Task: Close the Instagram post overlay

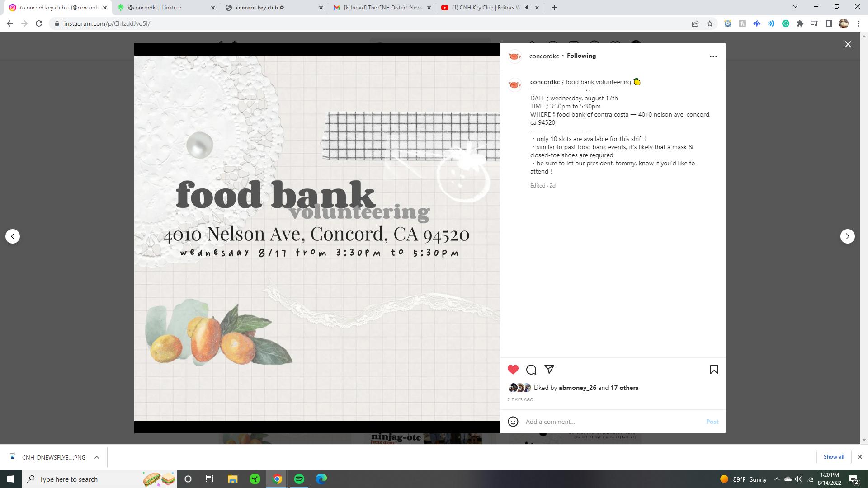Action: click(848, 44)
